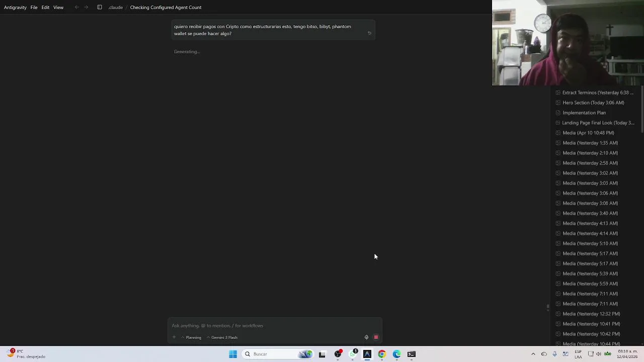Open the OneDrive cloud tray icon
Viewport: 644px width, 362px height.
pyautogui.click(x=544, y=354)
